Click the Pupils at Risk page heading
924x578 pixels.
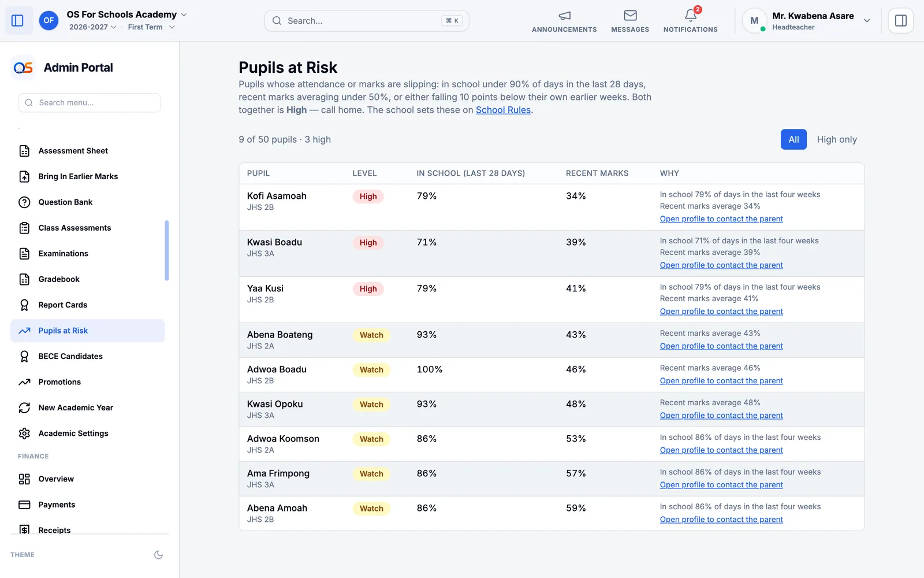[x=288, y=68]
